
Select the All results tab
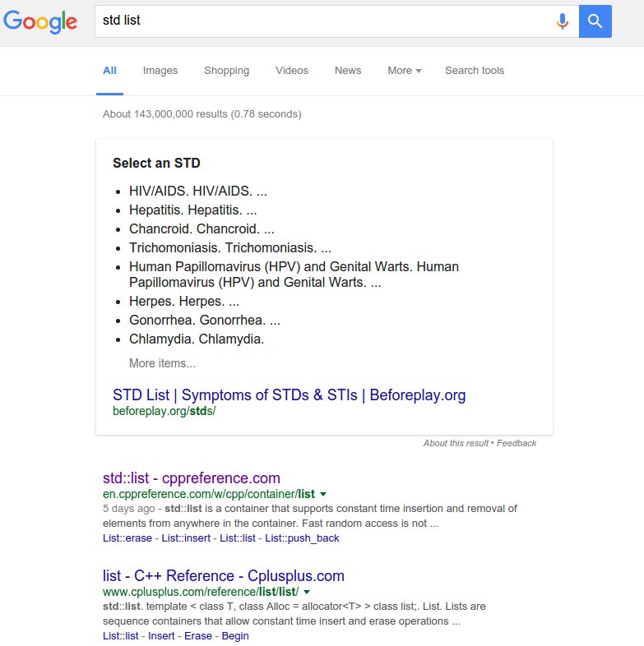[x=109, y=71]
